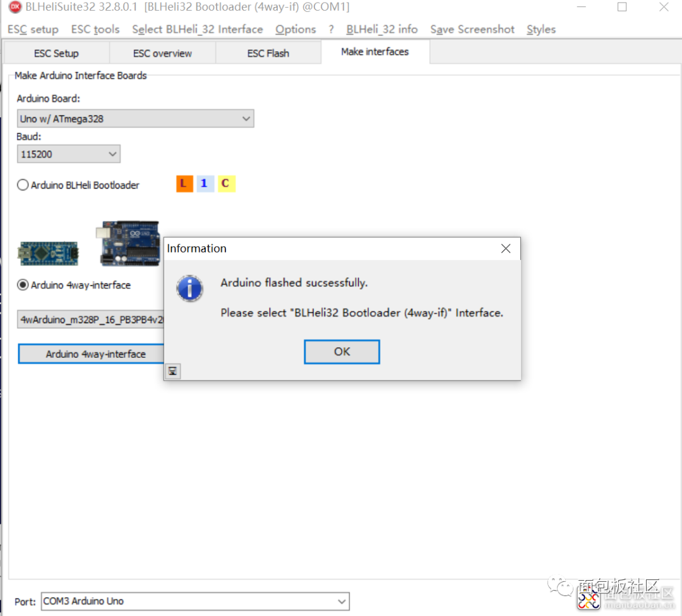
Task: Switch to the ESC Flash tab
Action: tap(268, 54)
